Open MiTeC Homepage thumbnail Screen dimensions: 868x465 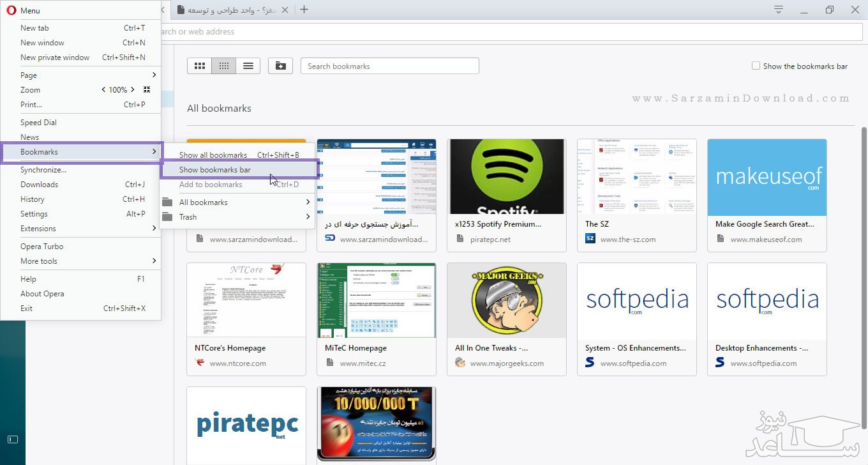(x=375, y=300)
